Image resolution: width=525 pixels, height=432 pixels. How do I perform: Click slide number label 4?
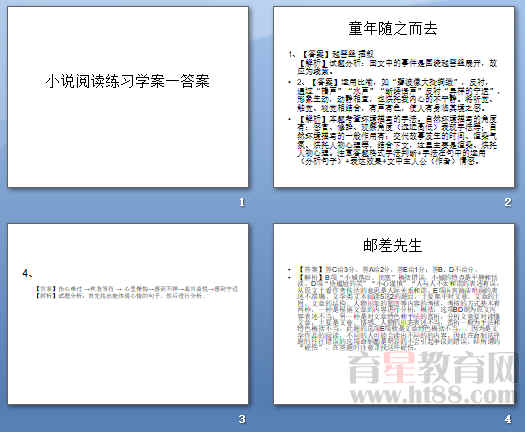point(508,419)
